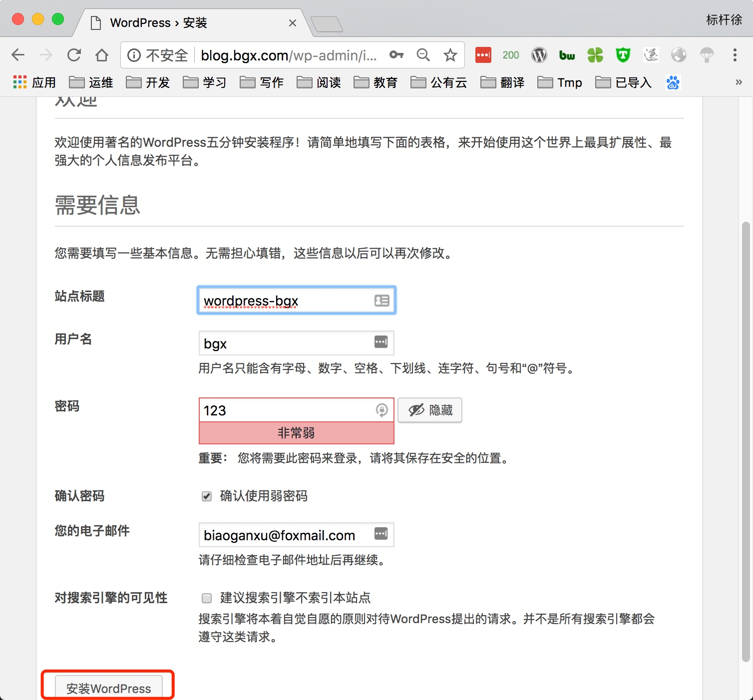Click the 用户名 input field
The height and width of the screenshot is (700, 753).
297,343
